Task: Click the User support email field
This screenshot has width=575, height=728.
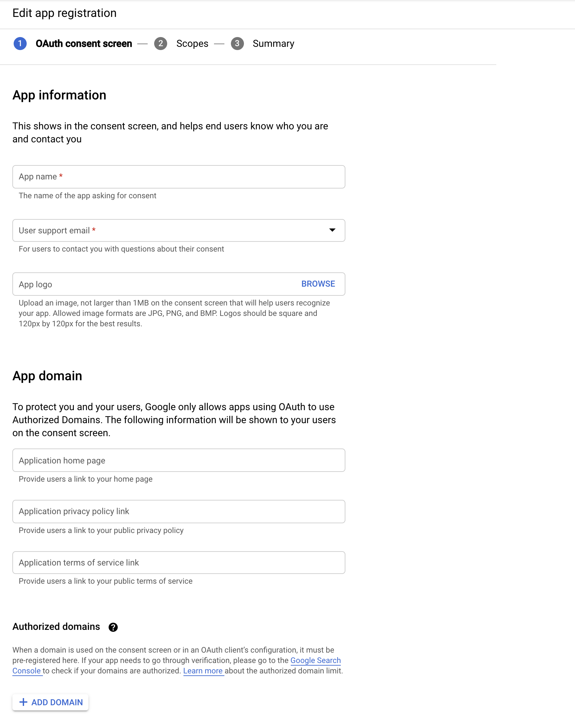Action: click(168, 230)
